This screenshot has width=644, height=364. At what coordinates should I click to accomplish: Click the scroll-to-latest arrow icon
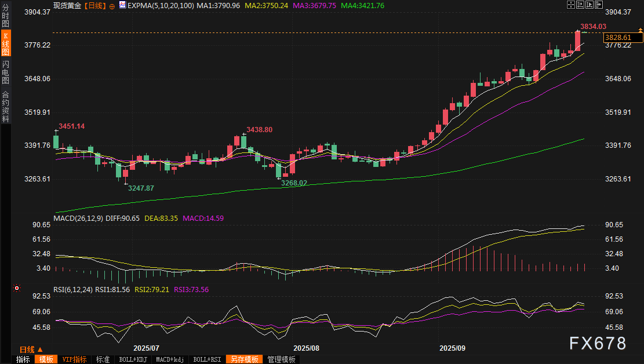[x=598, y=5]
